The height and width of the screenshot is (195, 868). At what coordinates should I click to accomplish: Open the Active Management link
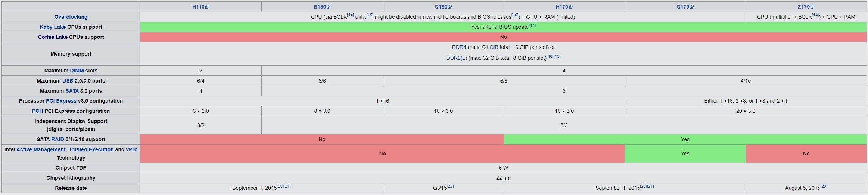pos(41,149)
